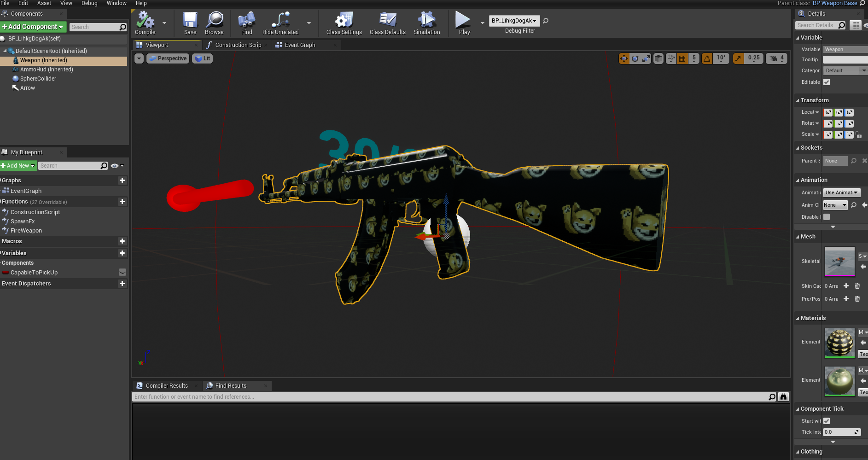Screen dimensions: 868x460
Task: Open the Window menu
Action: tap(117, 3)
